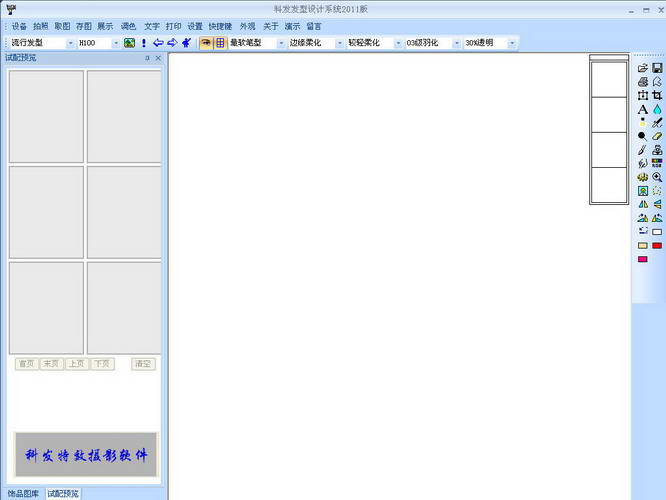Click the yellow hair flower icon in palette
This screenshot has height=500, width=666.
click(643, 177)
